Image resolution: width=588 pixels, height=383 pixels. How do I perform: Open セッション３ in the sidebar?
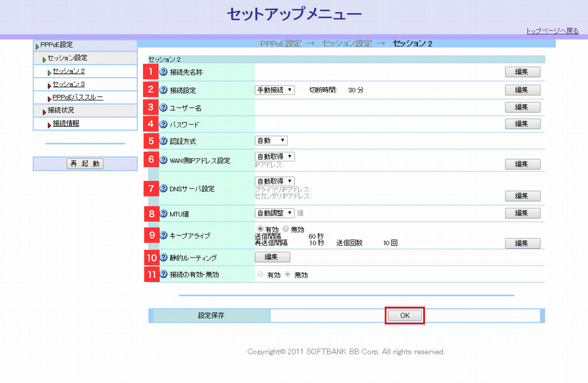[x=69, y=84]
